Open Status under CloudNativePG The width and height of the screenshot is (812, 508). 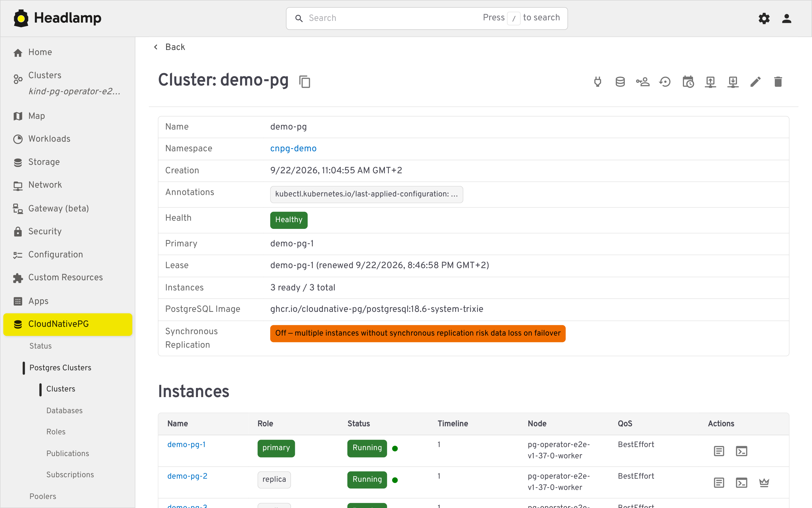(x=41, y=346)
